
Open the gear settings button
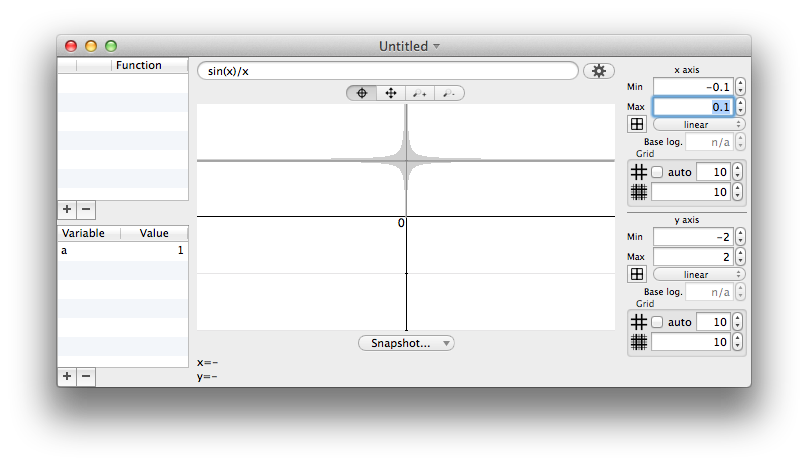[598, 71]
